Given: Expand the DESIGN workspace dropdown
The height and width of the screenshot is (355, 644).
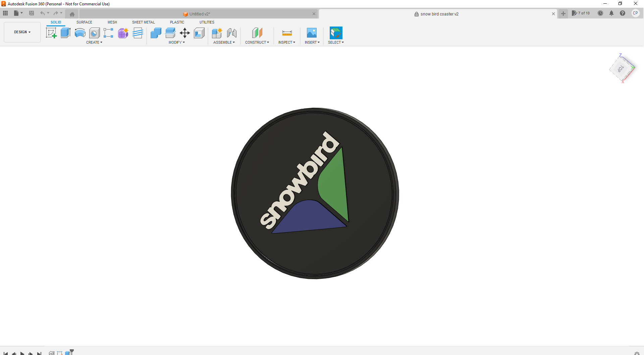Looking at the screenshot, I should coord(22,32).
